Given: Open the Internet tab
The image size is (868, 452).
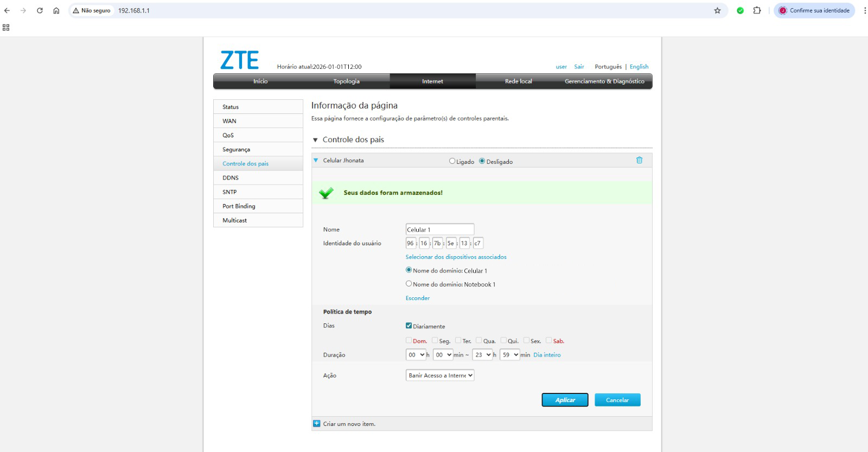Looking at the screenshot, I should [432, 81].
